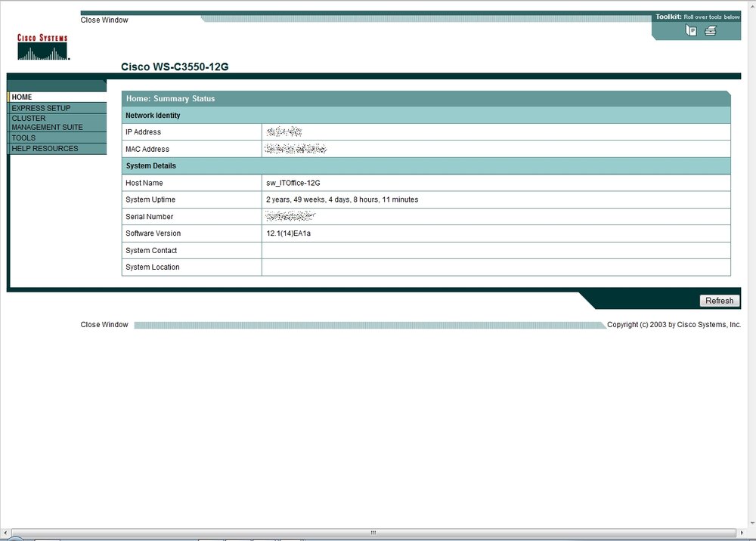Open the TOOLS menu item

pos(57,138)
